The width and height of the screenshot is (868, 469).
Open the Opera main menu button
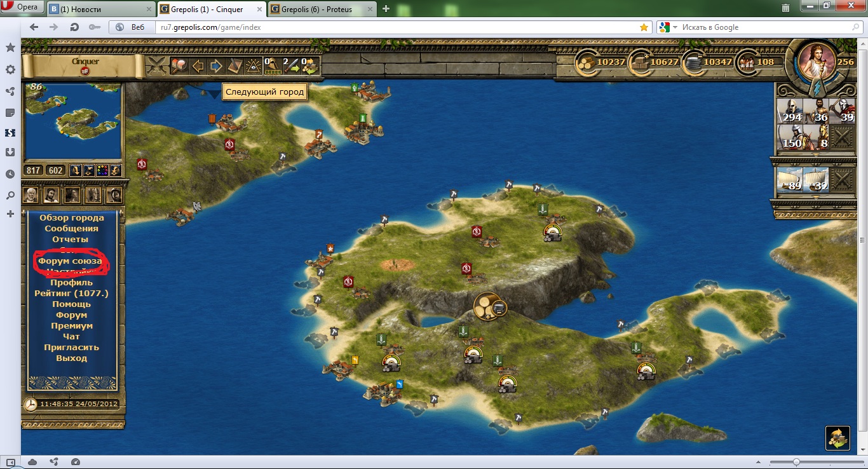[22, 8]
